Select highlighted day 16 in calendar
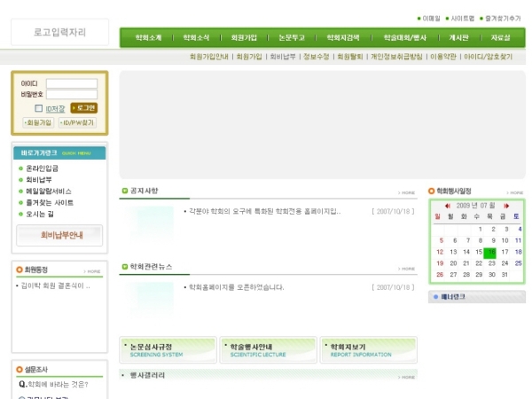Image resolution: width=532 pixels, height=399 pixels. tap(490, 252)
